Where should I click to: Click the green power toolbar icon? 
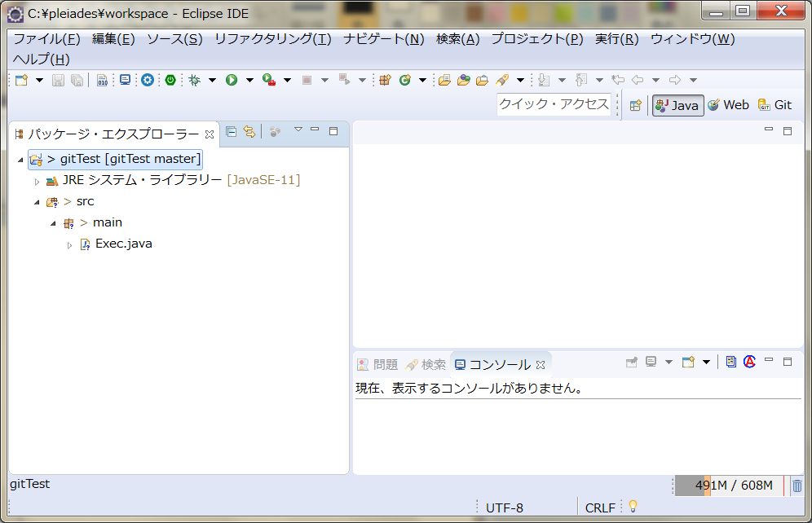170,80
